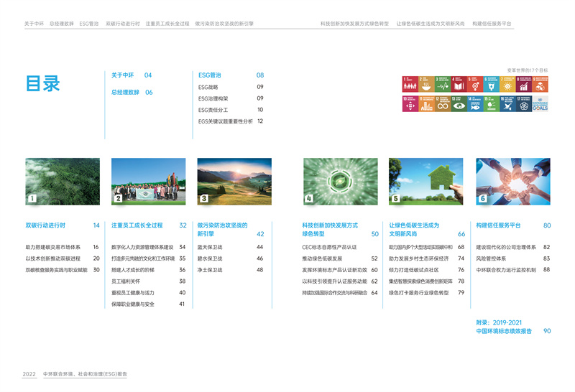Open the ESG战略 contents entry
The image size is (575, 392).
(208, 87)
